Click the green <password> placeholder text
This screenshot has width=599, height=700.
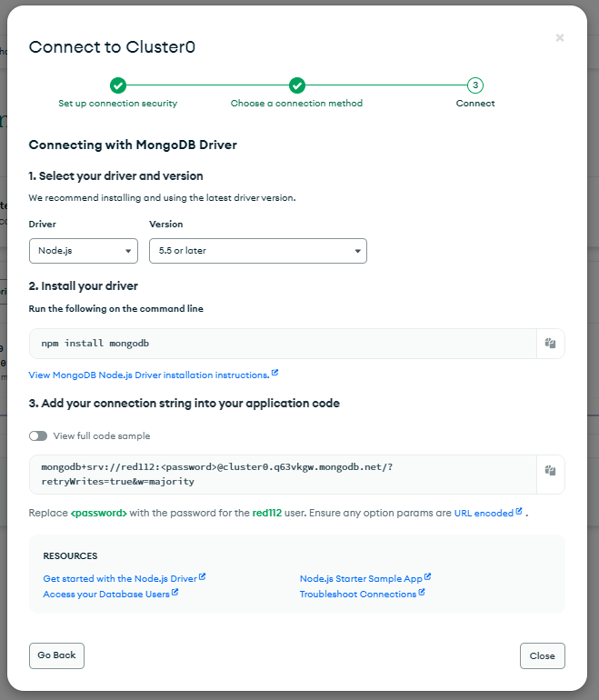[x=99, y=513]
